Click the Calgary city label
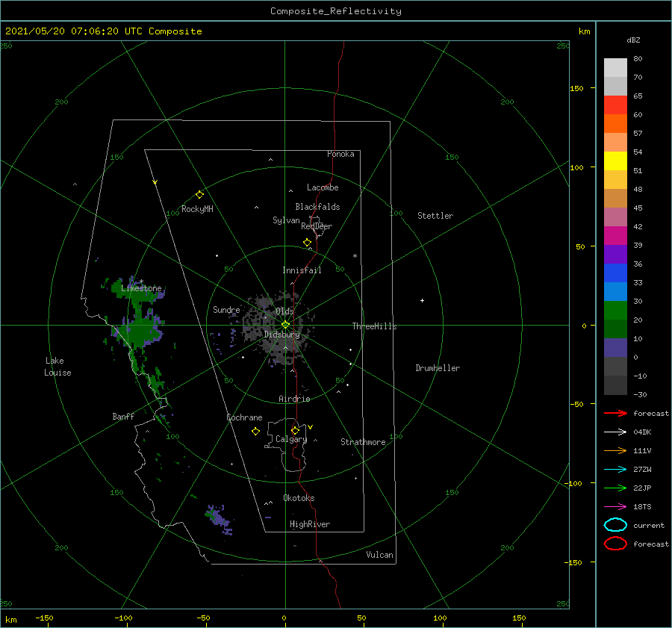 [x=291, y=439]
